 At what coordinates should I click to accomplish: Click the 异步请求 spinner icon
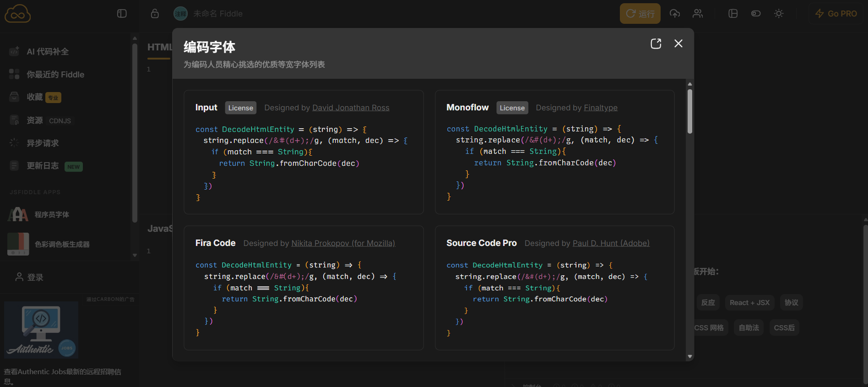point(14,143)
